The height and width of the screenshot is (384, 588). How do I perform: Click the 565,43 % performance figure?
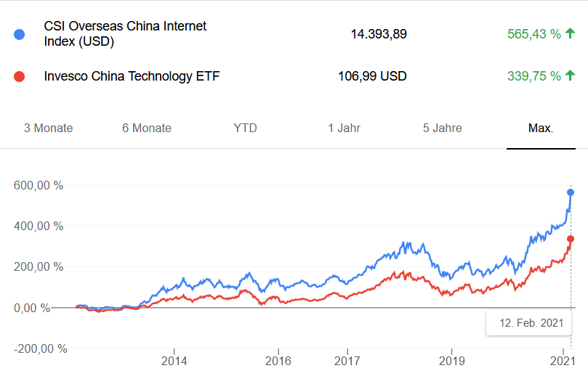[x=533, y=33]
